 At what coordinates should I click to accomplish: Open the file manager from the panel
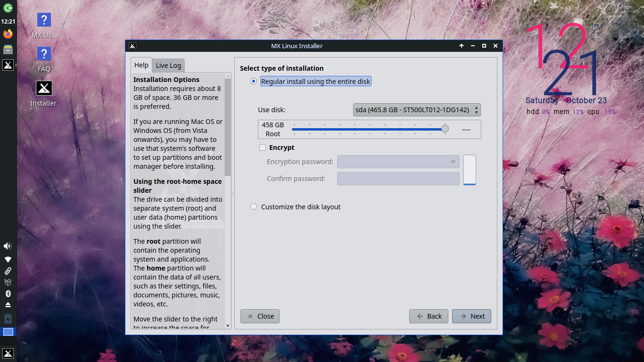click(8, 49)
